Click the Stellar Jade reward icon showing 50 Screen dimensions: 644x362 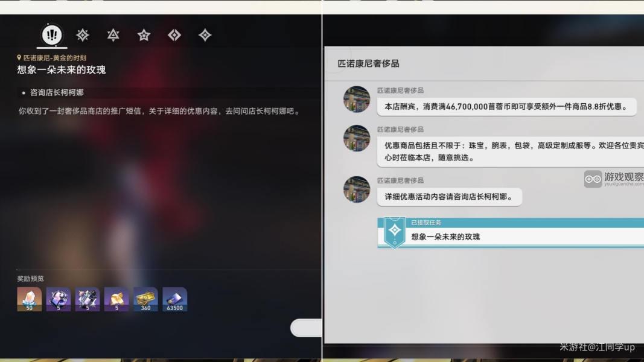(x=30, y=298)
